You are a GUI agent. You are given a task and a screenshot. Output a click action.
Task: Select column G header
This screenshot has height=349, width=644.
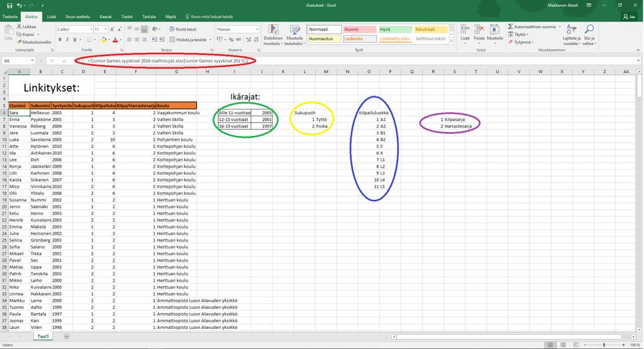[x=176, y=72]
